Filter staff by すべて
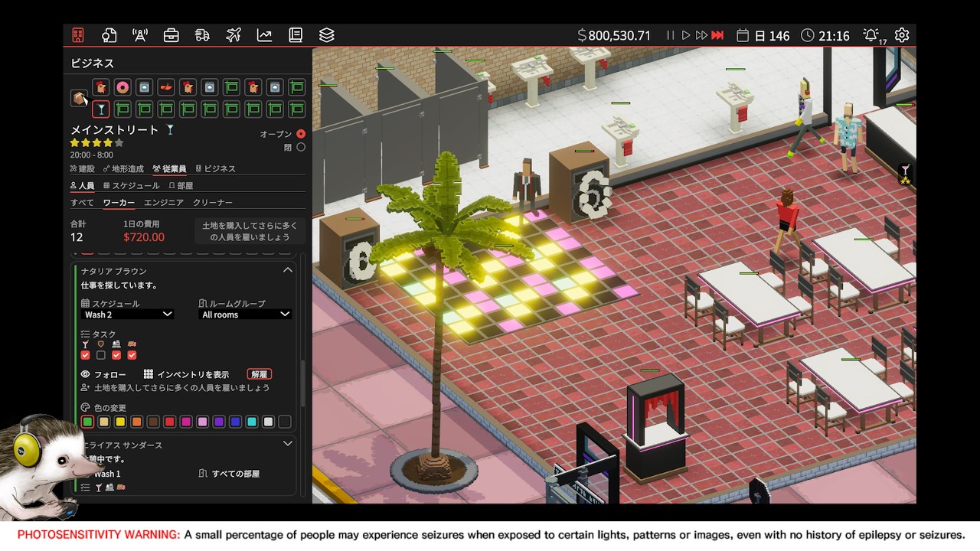Screen dimensions: 980x551 click(82, 203)
